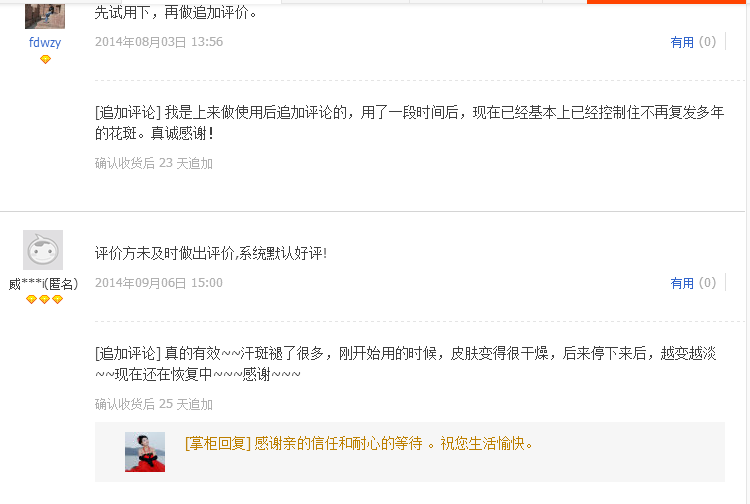
Task: Click the orange highlighted tab at top
Action: [x=665, y=2]
